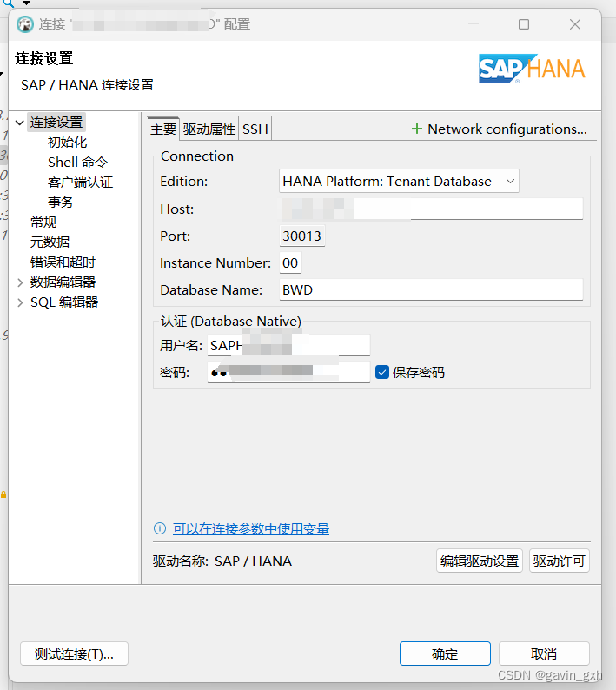Maximize the connection configuration dialog
The width and height of the screenshot is (616, 690).
[x=524, y=24]
